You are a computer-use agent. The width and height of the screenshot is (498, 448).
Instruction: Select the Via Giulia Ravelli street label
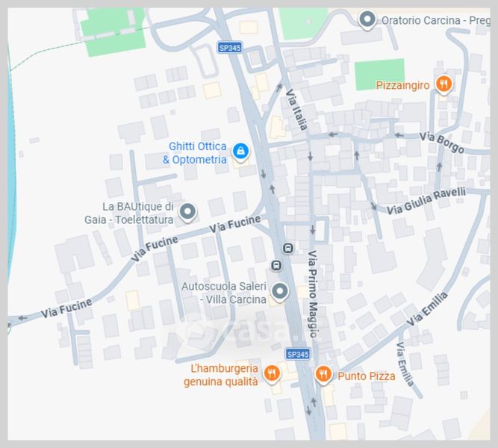pos(426,201)
